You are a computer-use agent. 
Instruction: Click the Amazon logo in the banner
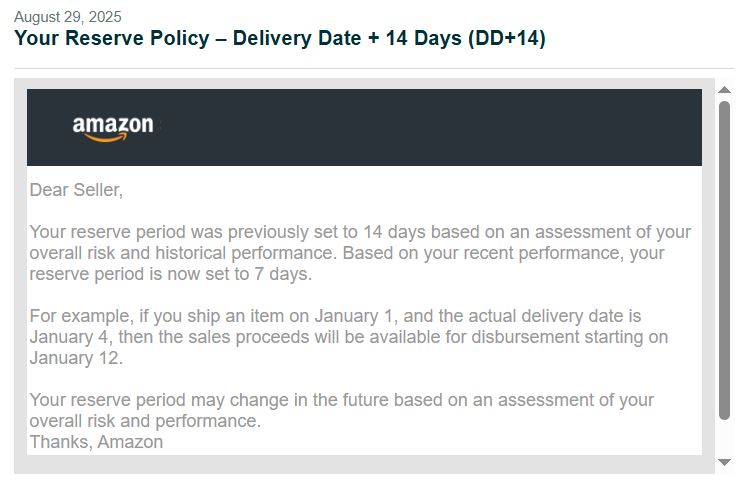[x=113, y=128]
